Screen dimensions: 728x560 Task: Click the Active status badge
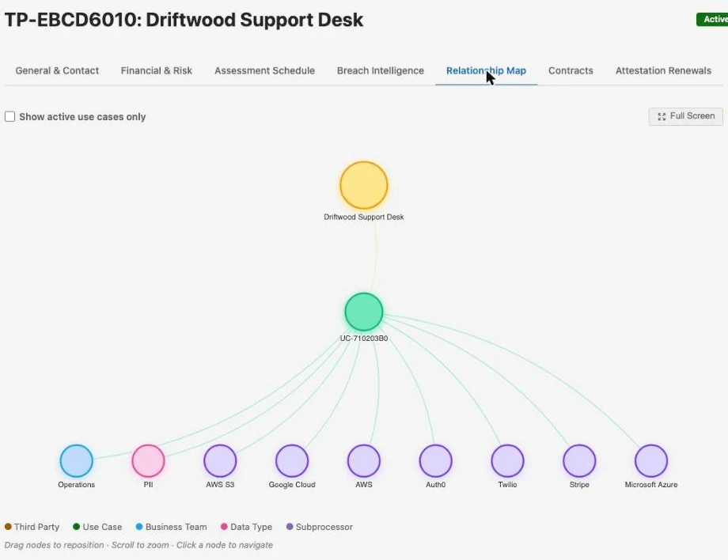712,20
